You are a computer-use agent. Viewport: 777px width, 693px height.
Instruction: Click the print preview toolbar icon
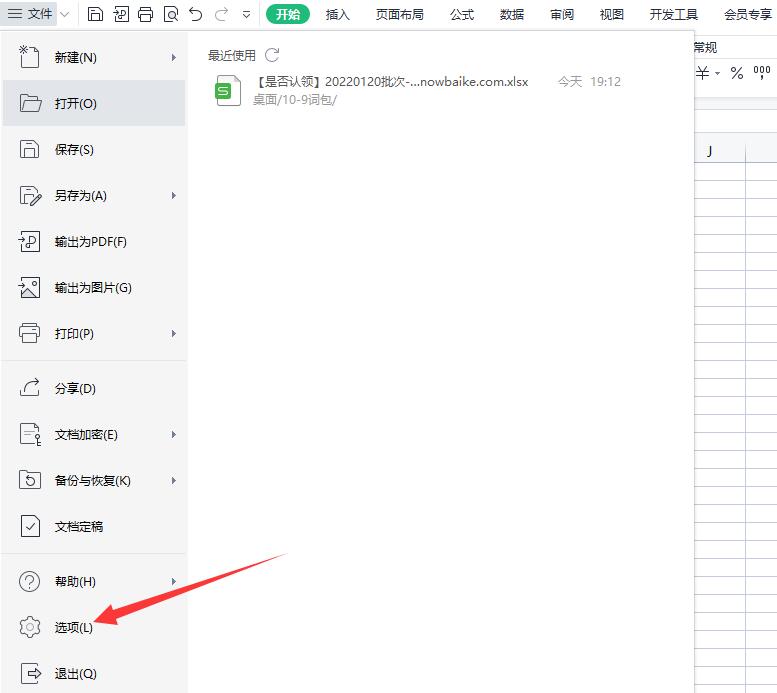point(171,14)
